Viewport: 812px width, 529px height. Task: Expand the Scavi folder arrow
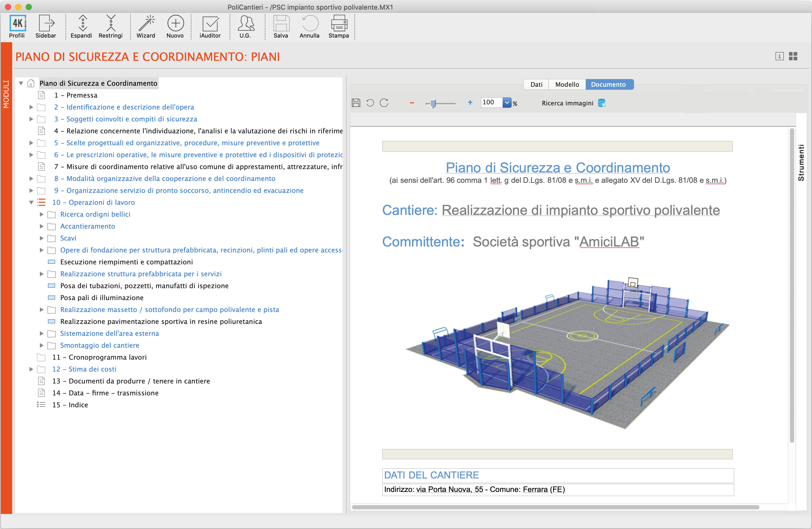[41, 238]
